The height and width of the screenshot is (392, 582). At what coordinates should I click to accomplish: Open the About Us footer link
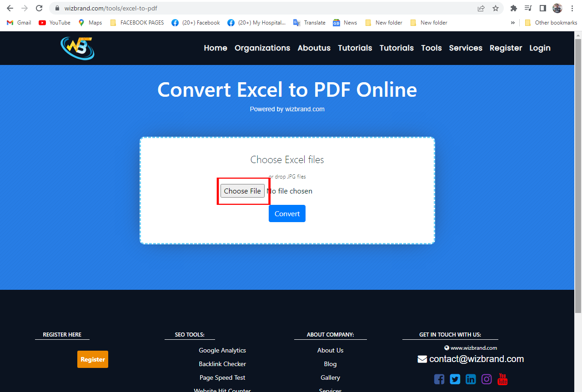point(331,350)
